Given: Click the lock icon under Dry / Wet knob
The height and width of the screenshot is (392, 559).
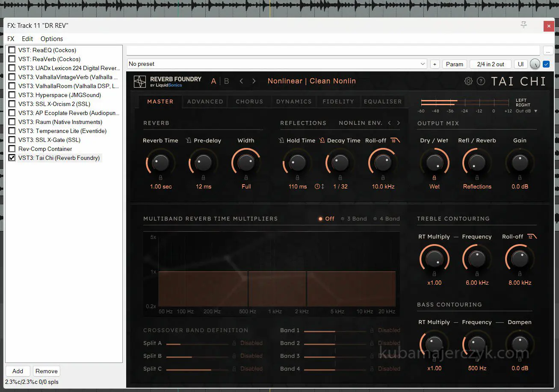Looking at the screenshot, I should [434, 177].
